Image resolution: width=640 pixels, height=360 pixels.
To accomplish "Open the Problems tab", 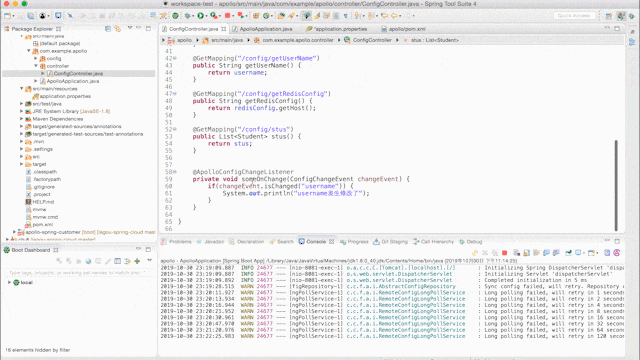I will pyautogui.click(x=180, y=242).
